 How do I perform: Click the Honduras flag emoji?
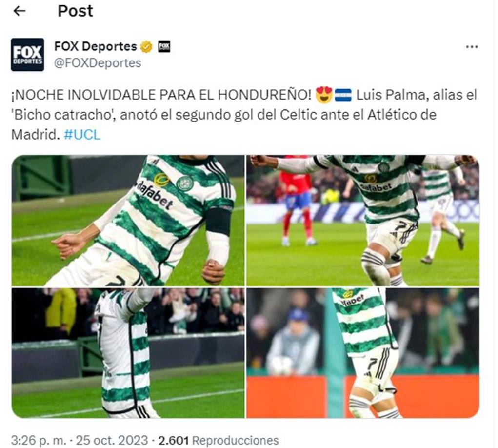coord(343,95)
